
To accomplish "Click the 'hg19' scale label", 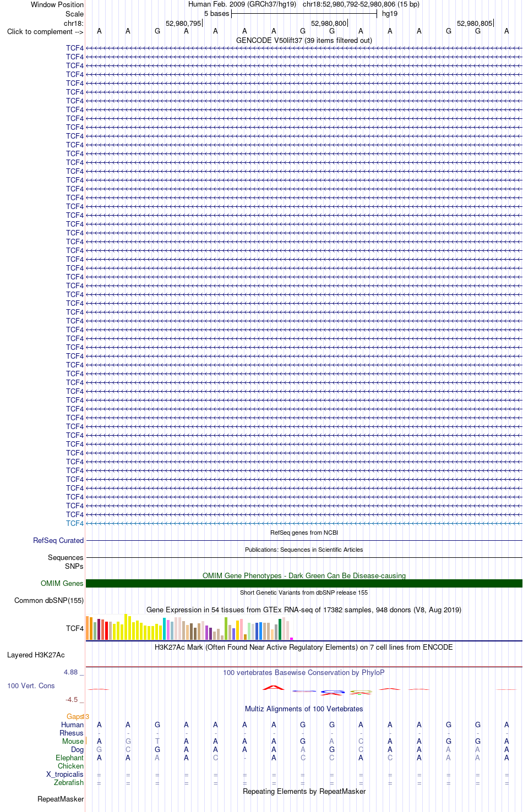I will pyautogui.click(x=390, y=14).
